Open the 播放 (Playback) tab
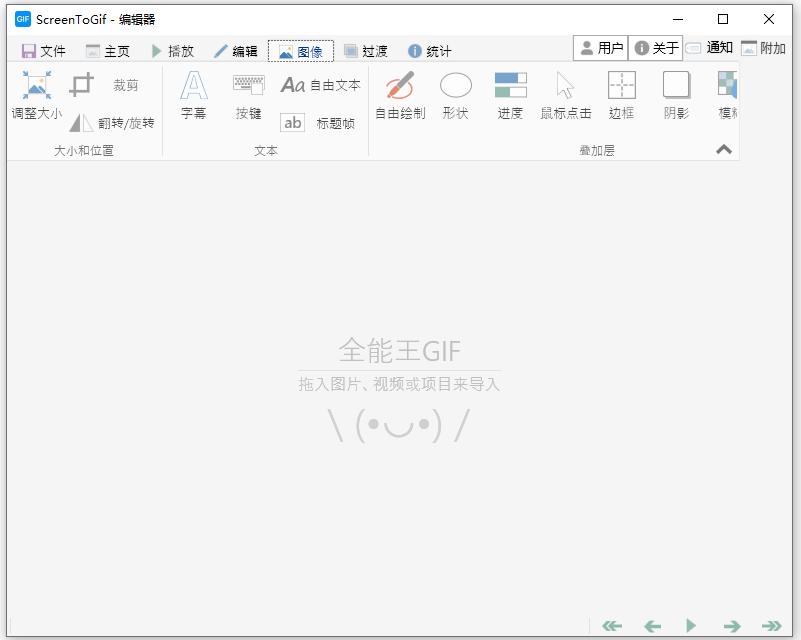This screenshot has width=801, height=640. (173, 51)
